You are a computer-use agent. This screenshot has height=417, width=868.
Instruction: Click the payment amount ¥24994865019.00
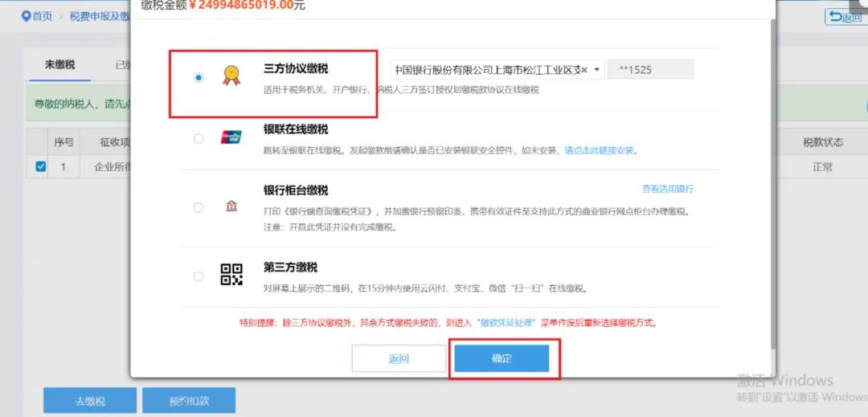pyautogui.click(x=241, y=6)
